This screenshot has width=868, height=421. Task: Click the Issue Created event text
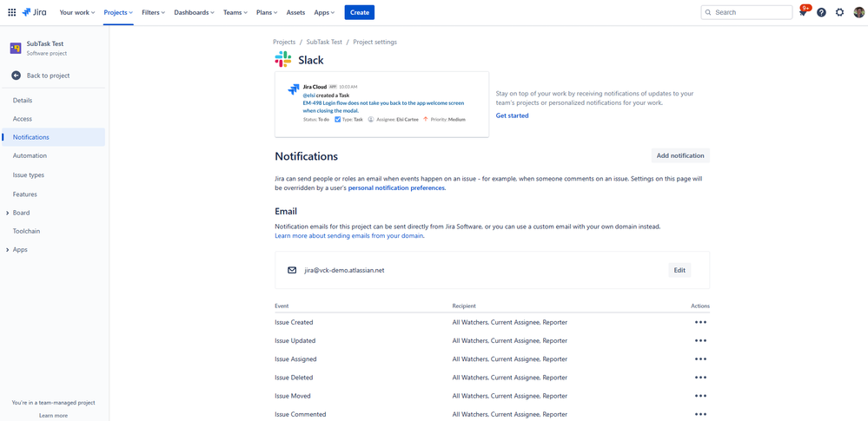[x=294, y=322]
